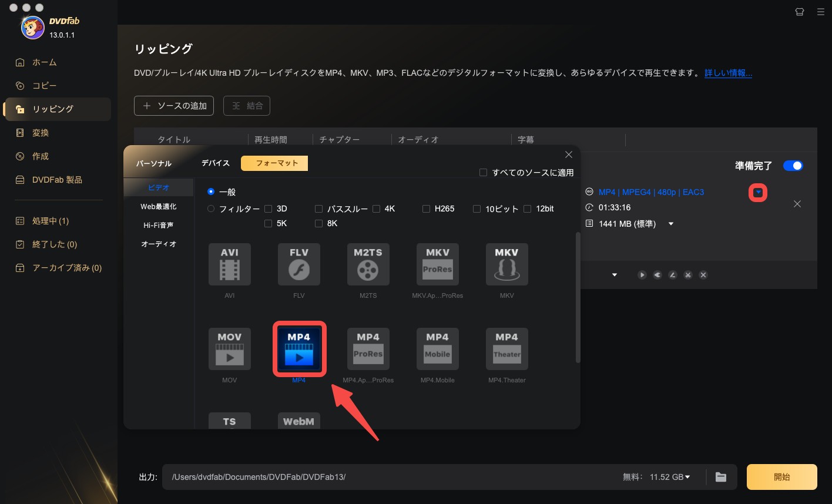Select the ビデオ category
Image resolution: width=832 pixels, height=504 pixels.
click(159, 187)
